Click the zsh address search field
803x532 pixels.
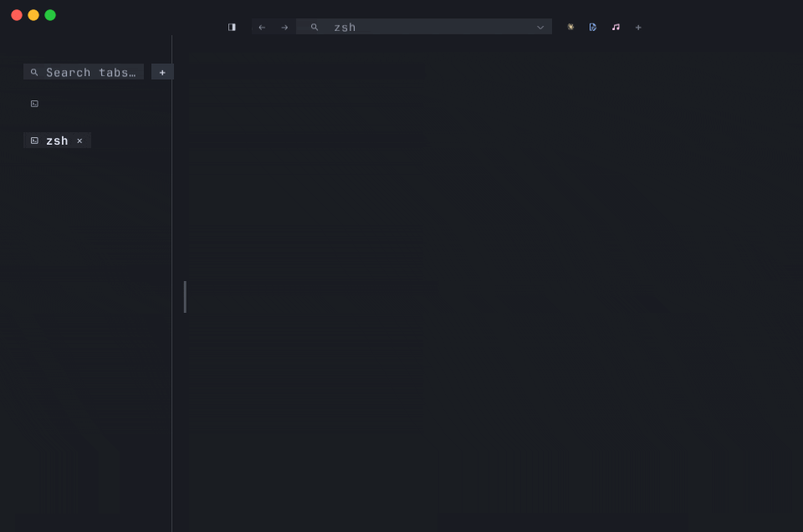click(423, 27)
